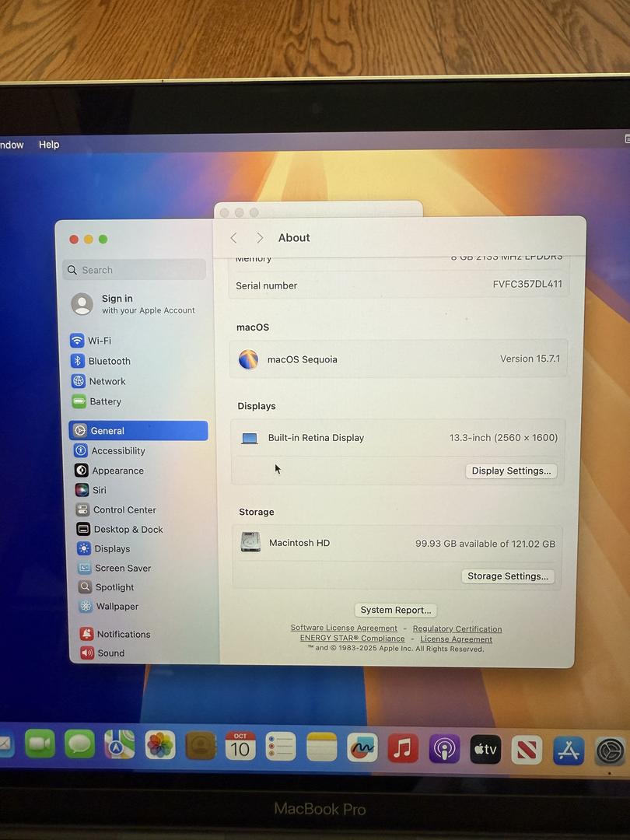This screenshot has width=630, height=840.
Task: Open Control Center settings
Action: (124, 510)
